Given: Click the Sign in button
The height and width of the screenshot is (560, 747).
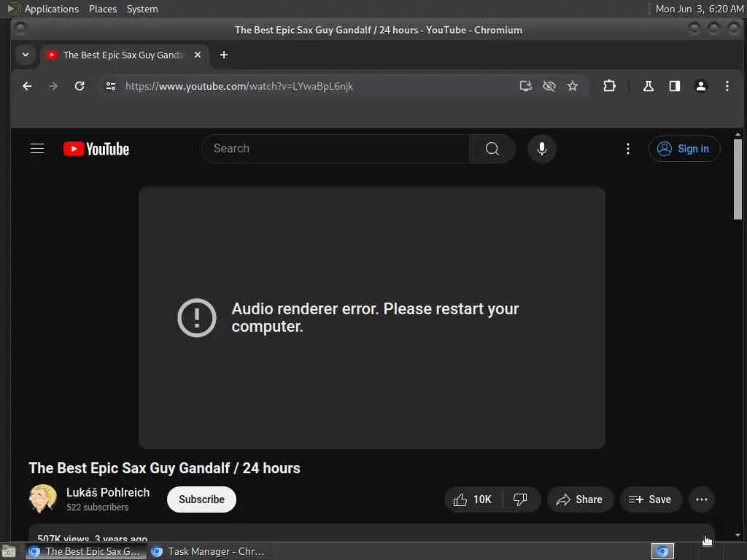Looking at the screenshot, I should (x=684, y=149).
